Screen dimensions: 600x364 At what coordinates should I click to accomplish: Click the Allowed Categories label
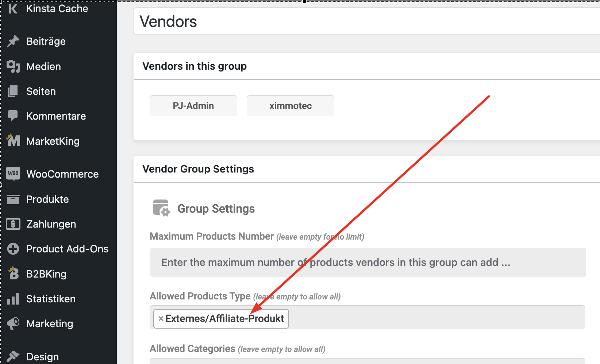[192, 349]
